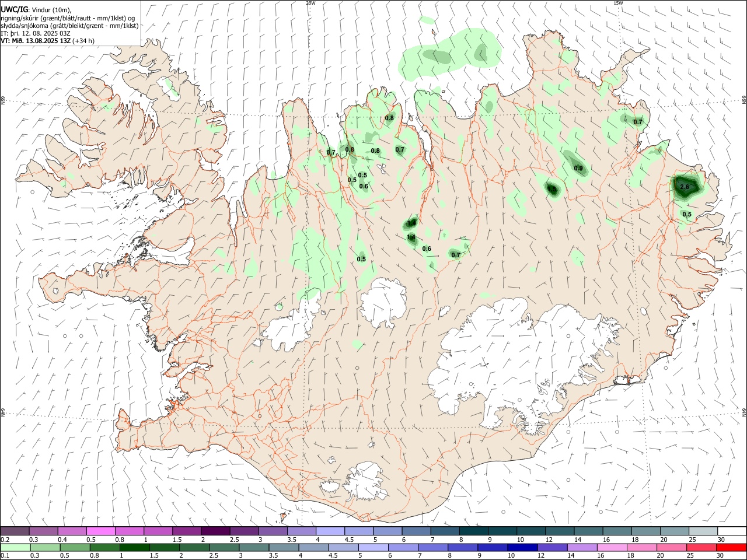
Task: Click the 'UWC/IG: Vindur (10m)' title text
Action: [x=36, y=9]
